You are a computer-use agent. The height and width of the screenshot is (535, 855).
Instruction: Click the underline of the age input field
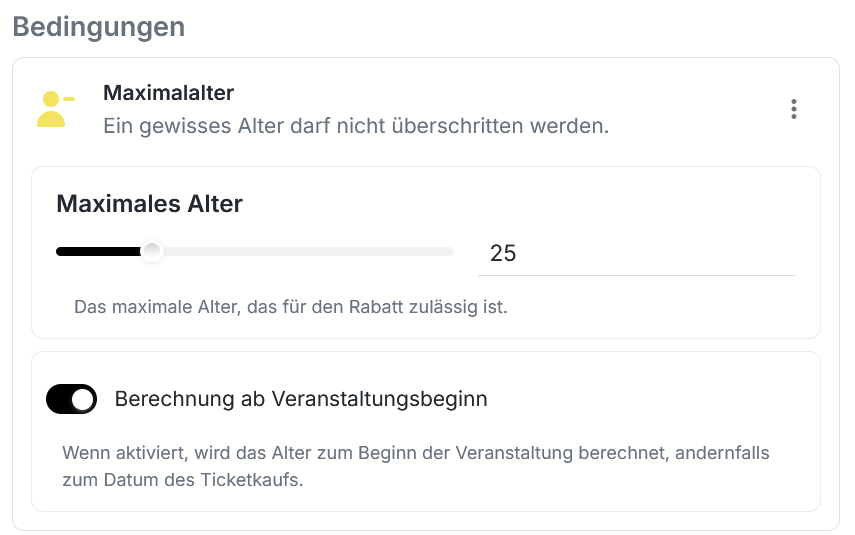[636, 274]
